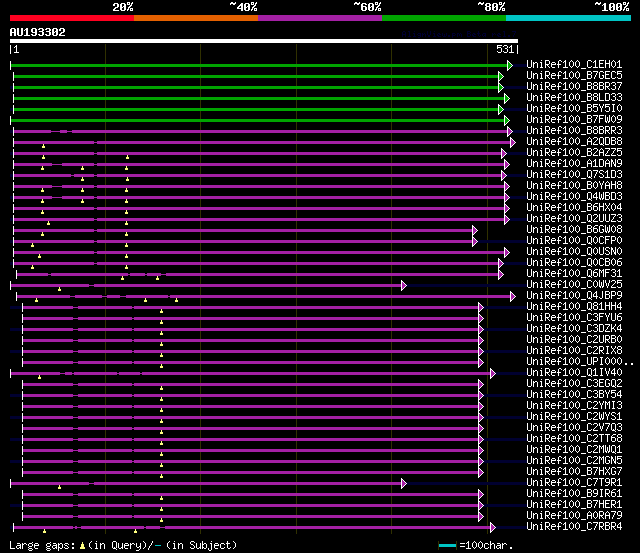Click the 531 end position marker
This screenshot has width=640, height=553.
click(x=505, y=49)
